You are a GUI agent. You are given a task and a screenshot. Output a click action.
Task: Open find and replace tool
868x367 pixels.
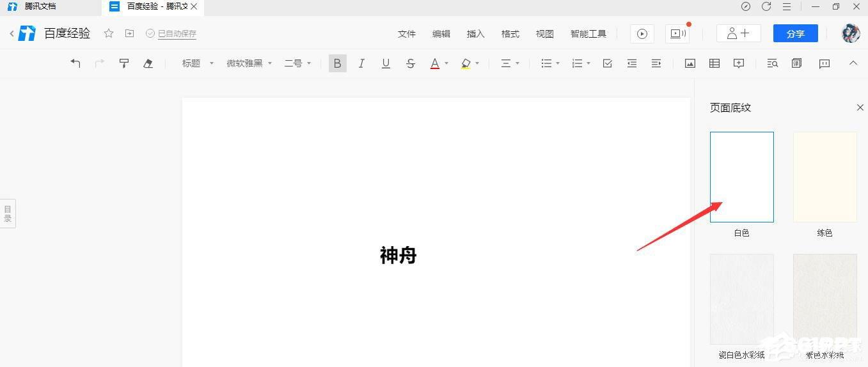pyautogui.click(x=773, y=63)
